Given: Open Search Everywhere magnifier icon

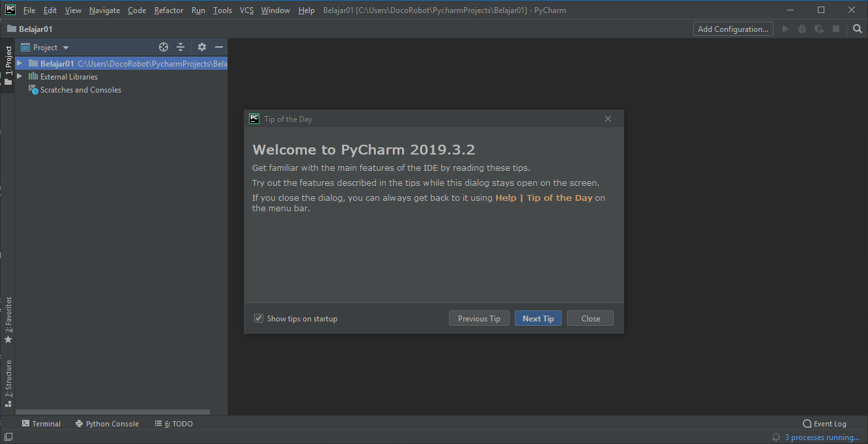Looking at the screenshot, I should 858,29.
